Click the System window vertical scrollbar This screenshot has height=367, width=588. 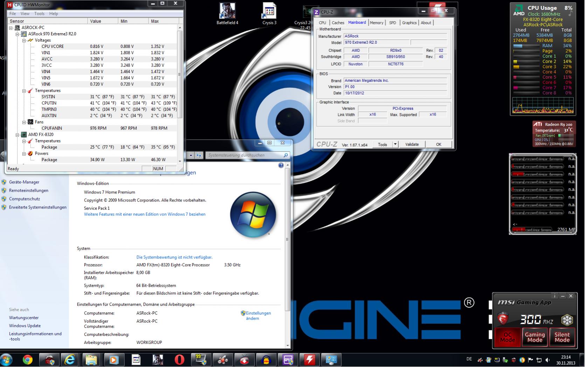pyautogui.click(x=288, y=255)
